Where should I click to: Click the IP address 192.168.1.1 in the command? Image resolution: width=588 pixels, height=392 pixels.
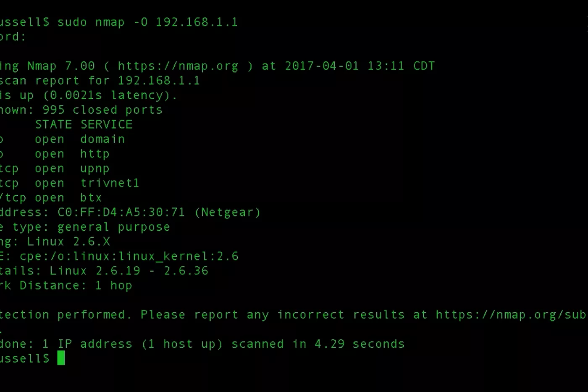197,22
